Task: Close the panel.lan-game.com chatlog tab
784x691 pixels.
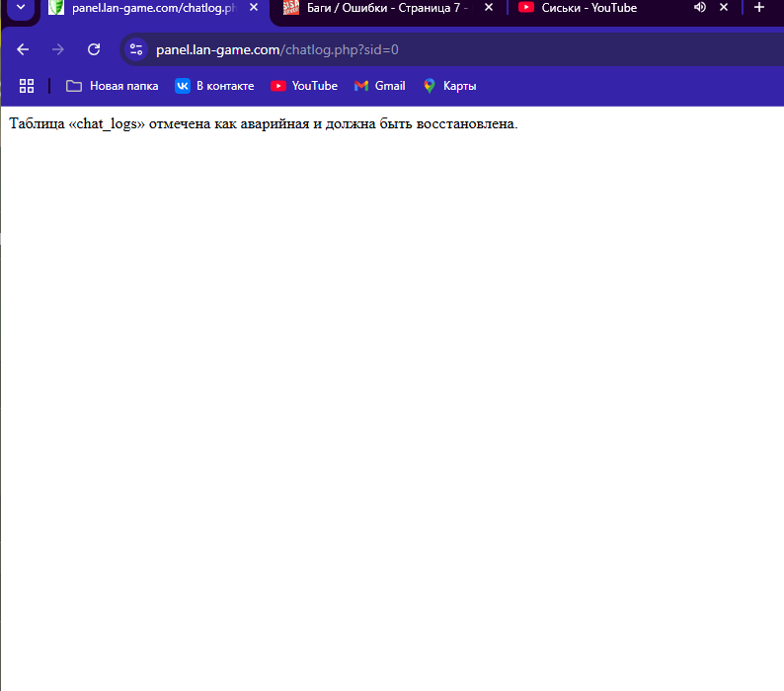Action: [x=254, y=8]
